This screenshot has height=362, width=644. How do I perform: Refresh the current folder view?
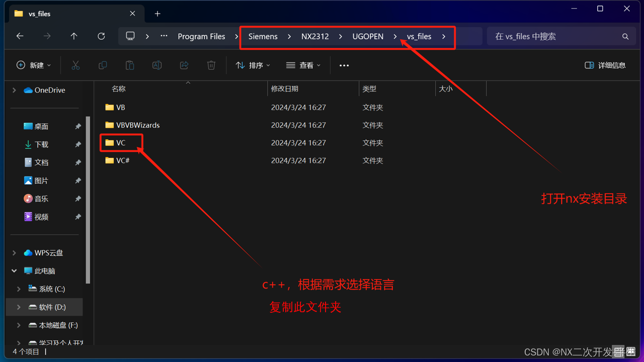(x=101, y=36)
